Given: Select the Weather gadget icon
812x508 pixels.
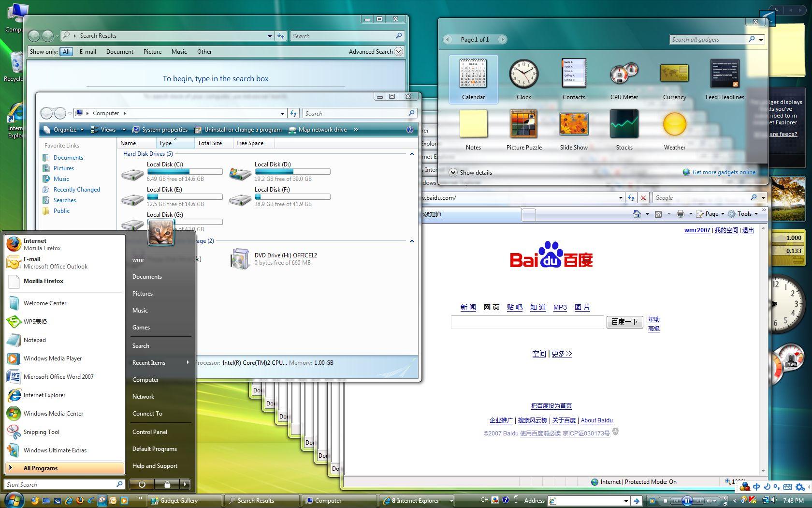Looking at the screenshot, I should click(674, 124).
